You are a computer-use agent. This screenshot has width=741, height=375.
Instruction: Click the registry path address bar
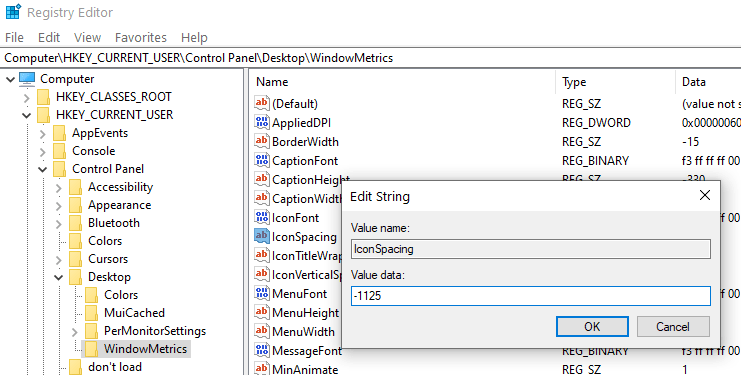[370, 58]
